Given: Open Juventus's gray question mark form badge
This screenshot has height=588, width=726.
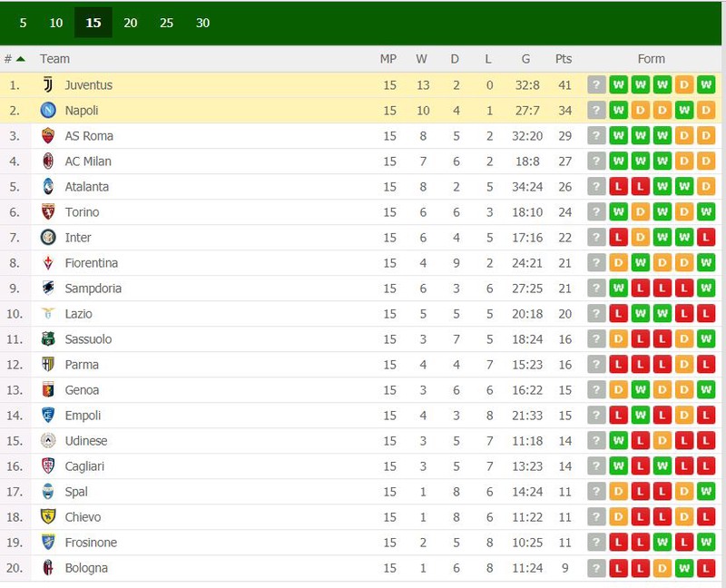Looking at the screenshot, I should coord(596,84).
